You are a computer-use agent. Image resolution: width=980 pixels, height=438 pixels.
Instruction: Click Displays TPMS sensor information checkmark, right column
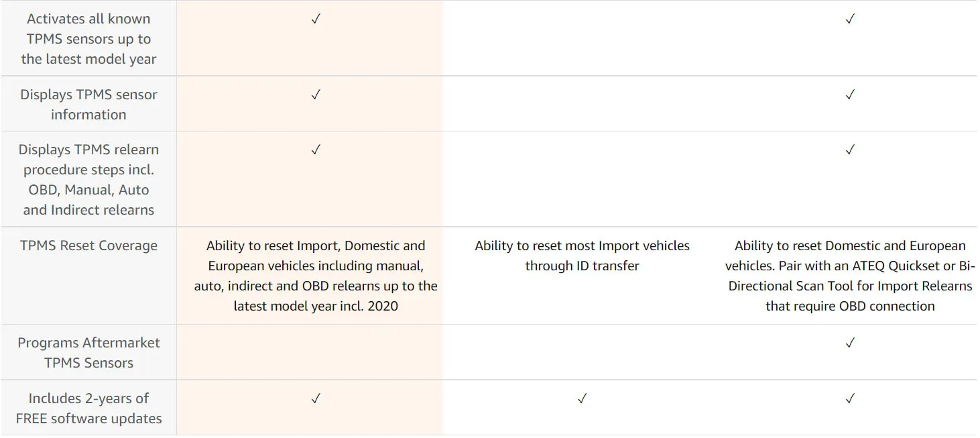pyautogui.click(x=850, y=95)
